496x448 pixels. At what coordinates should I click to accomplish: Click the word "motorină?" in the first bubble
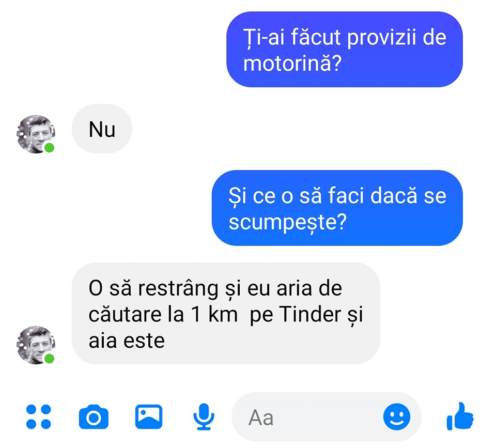[292, 64]
